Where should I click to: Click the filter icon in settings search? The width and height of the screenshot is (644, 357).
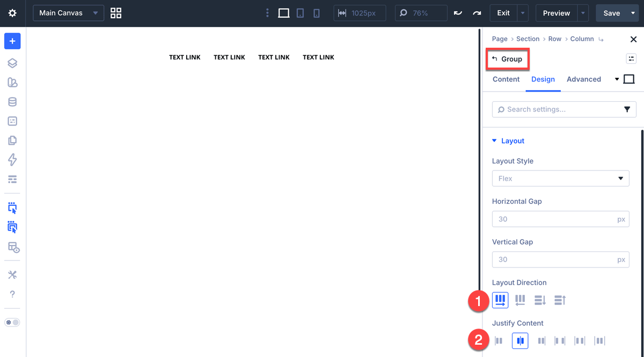627,109
